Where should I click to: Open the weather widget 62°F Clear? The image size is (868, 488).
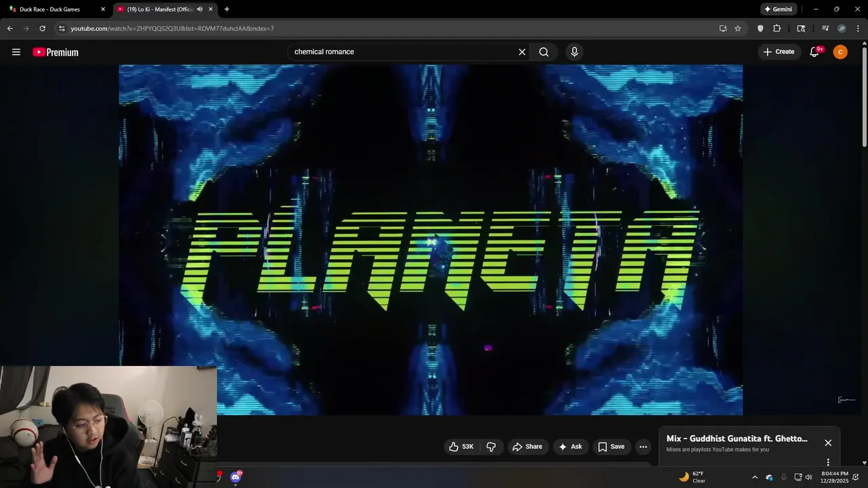(692, 477)
